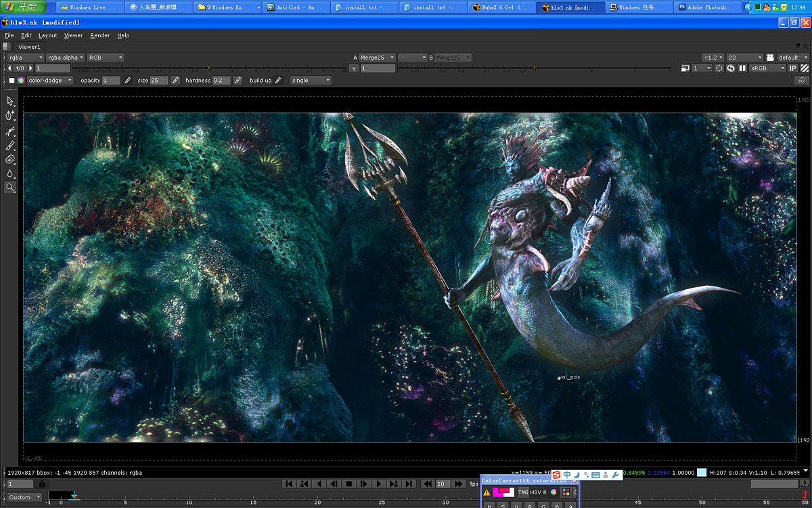Select the arrow selection tool in viewer toolbar
Screen dimensions: 812x508
point(10,101)
